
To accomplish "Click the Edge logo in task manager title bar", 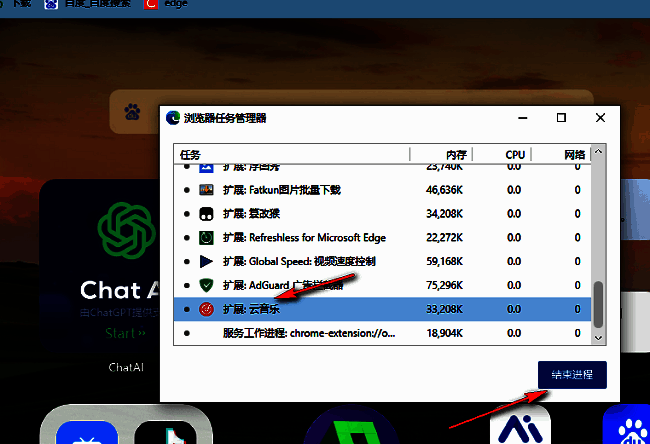I will click(172, 118).
